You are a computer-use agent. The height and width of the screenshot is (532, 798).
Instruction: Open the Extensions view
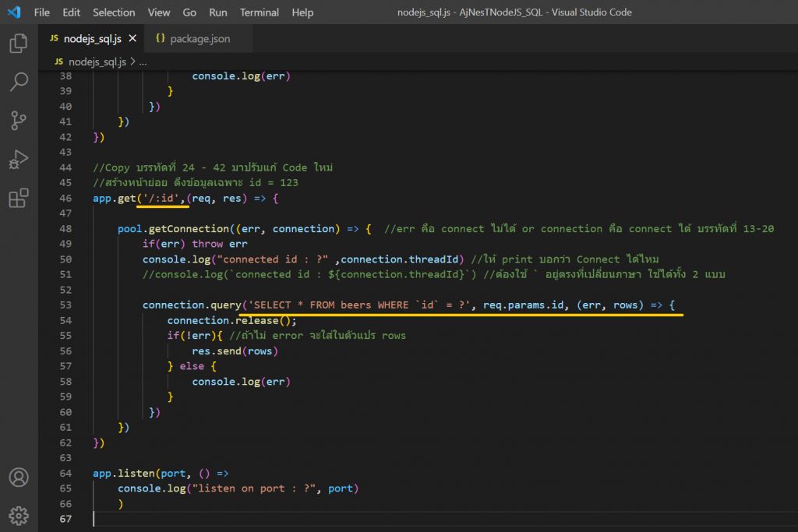(19, 199)
